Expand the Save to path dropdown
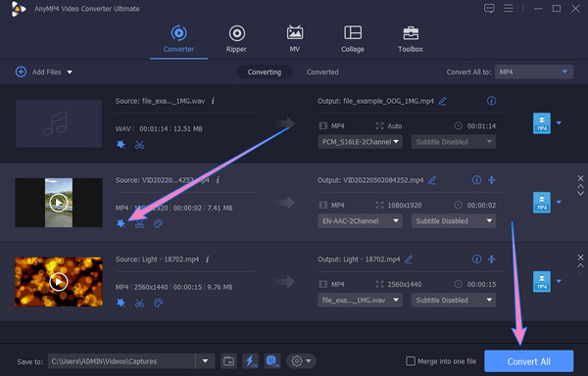Viewport: 588px width, 376px height. coord(205,361)
